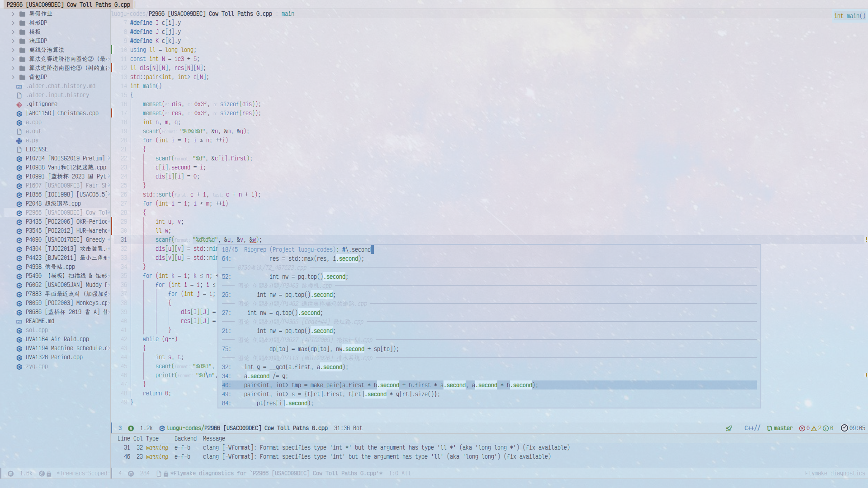Viewport: 868px width, 488px height.
Task: Click the red error count icon
Action: click(802, 428)
